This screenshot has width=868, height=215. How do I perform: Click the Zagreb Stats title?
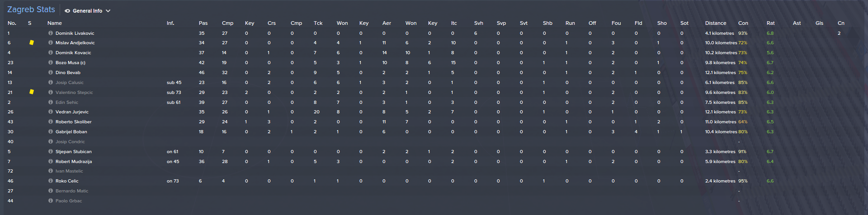pos(31,9)
